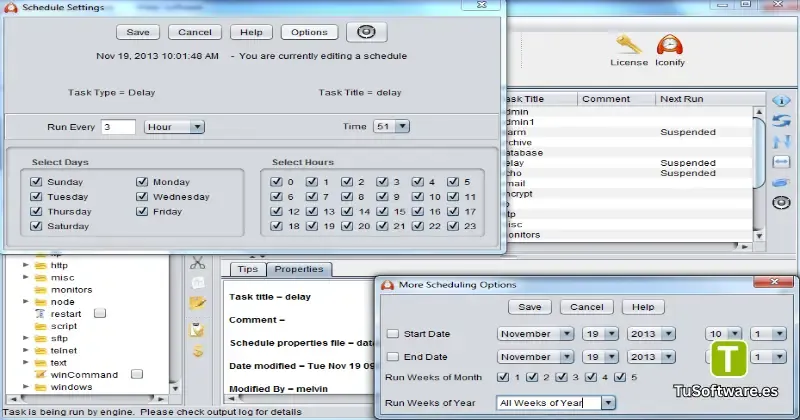Toggle the Saturday checkbox
The height and width of the screenshot is (420, 800).
[36, 226]
